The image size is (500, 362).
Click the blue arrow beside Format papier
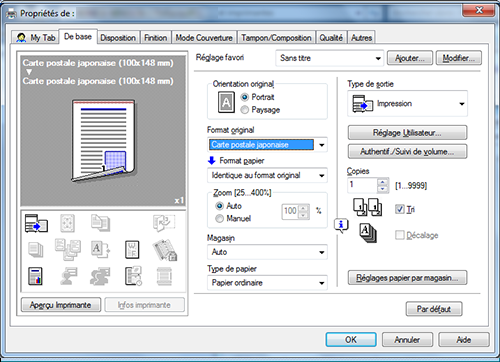pyautogui.click(x=212, y=161)
